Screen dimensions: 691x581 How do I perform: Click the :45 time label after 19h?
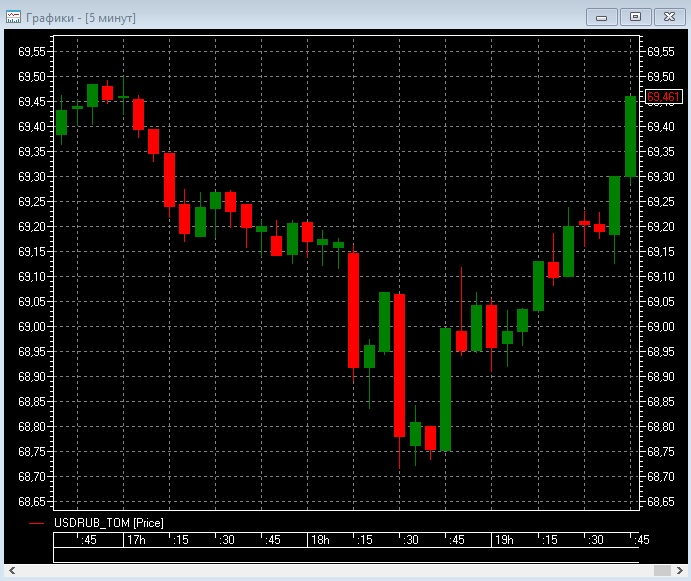(641, 540)
